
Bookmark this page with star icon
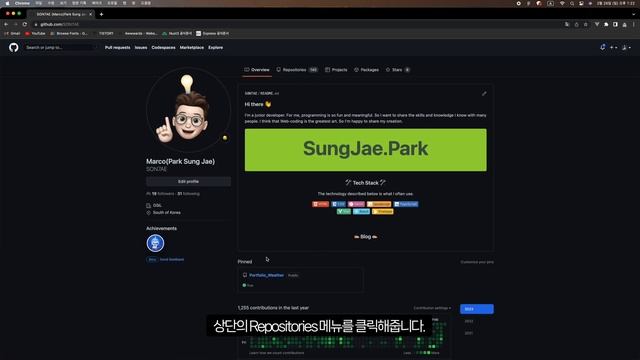tap(586, 24)
